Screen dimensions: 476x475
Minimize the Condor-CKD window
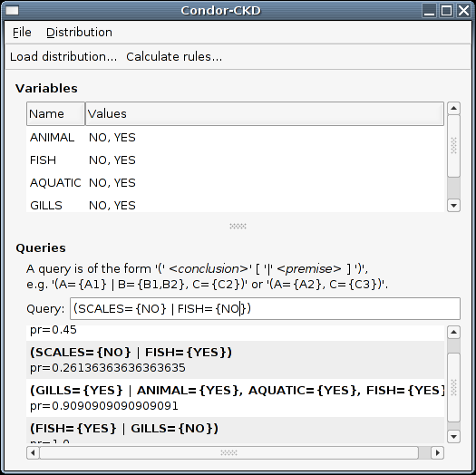click(x=429, y=10)
